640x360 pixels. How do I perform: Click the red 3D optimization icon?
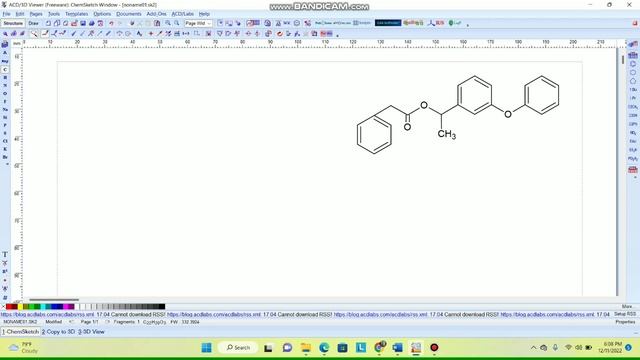coord(280,33)
